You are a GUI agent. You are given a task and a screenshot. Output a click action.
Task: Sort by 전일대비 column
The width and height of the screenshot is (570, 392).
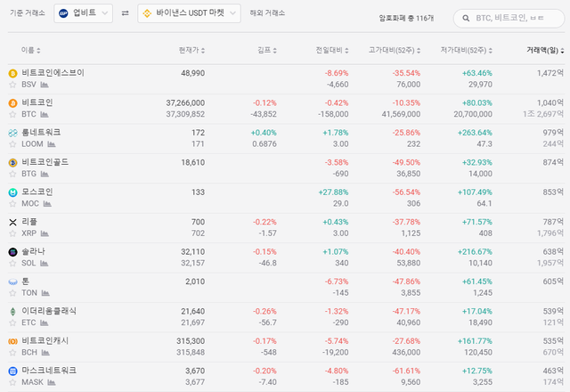(332, 50)
